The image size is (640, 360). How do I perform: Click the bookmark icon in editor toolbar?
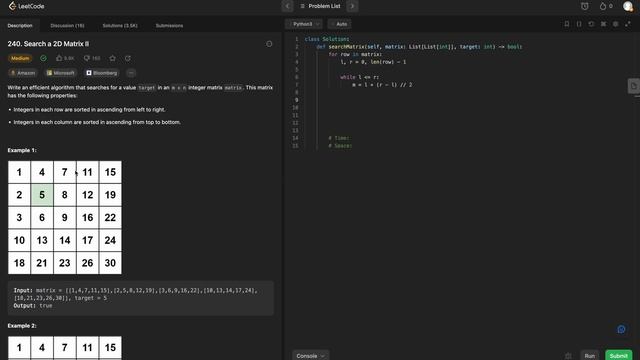pyautogui.click(x=567, y=24)
